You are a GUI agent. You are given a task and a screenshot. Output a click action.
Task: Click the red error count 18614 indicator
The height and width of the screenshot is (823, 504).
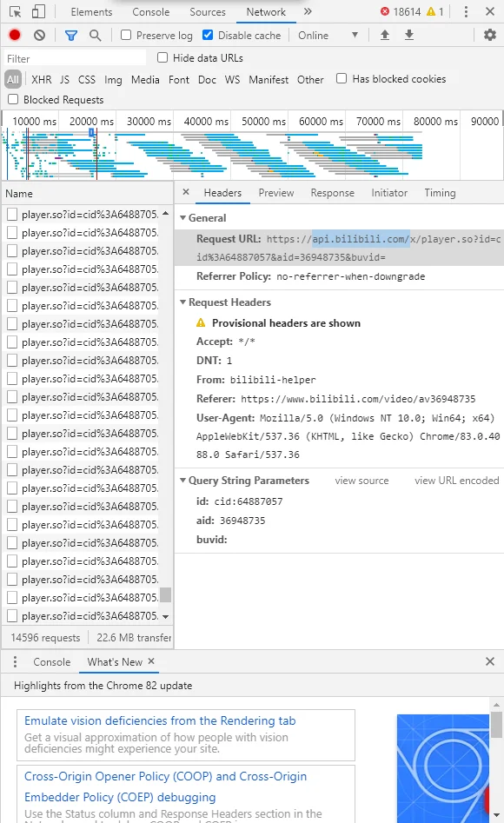click(401, 11)
